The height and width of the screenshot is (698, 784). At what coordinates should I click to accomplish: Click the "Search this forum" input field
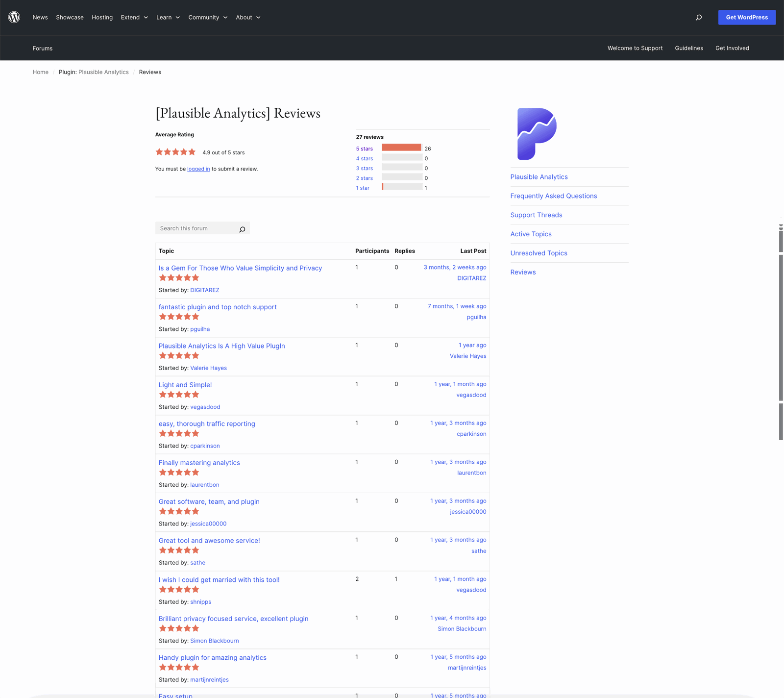(196, 228)
